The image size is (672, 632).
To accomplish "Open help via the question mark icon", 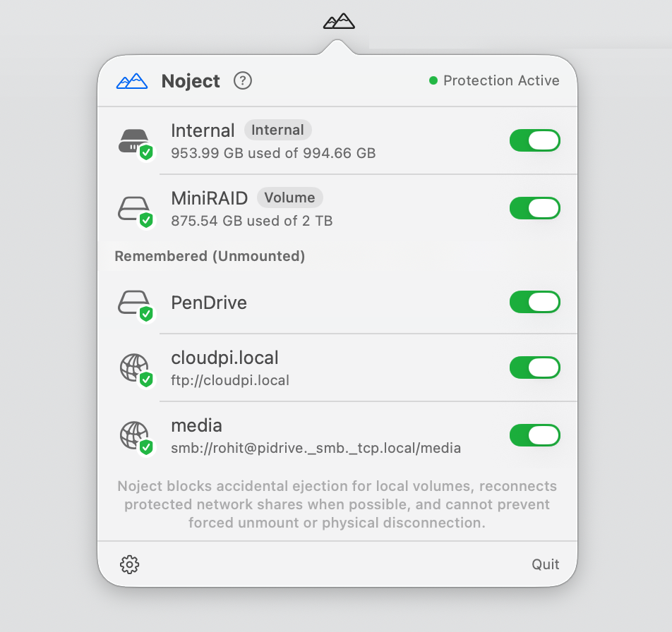I will pyautogui.click(x=243, y=80).
